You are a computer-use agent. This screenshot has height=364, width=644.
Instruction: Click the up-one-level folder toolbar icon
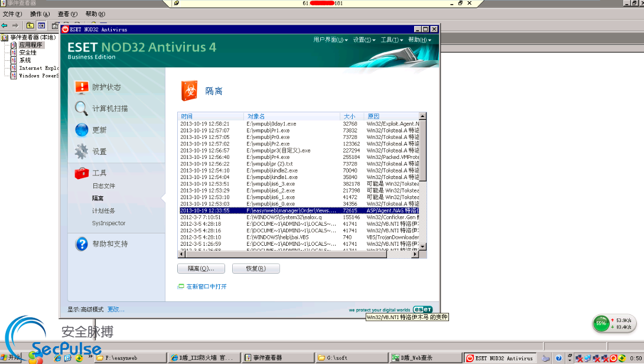pos(30,25)
